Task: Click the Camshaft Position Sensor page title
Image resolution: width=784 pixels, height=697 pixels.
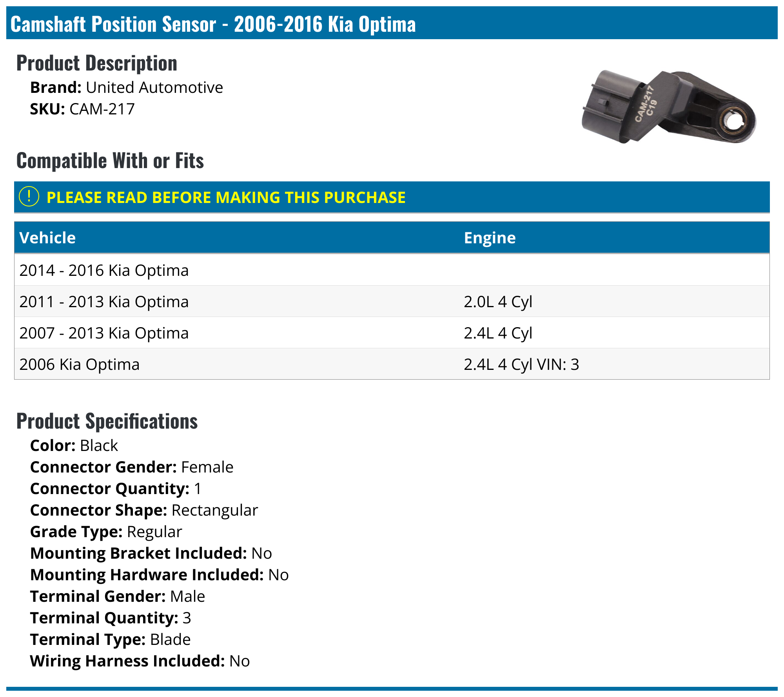Action: pyautogui.click(x=213, y=24)
